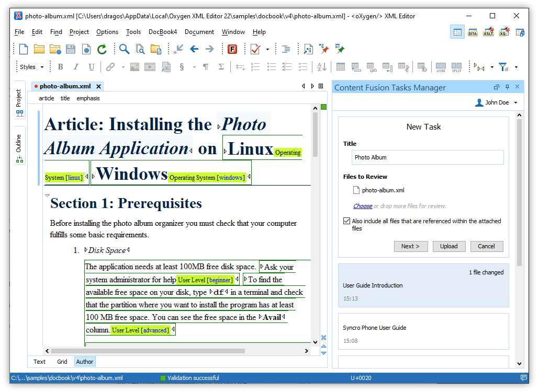Open the Syncro Phone User Guide task

423,331
